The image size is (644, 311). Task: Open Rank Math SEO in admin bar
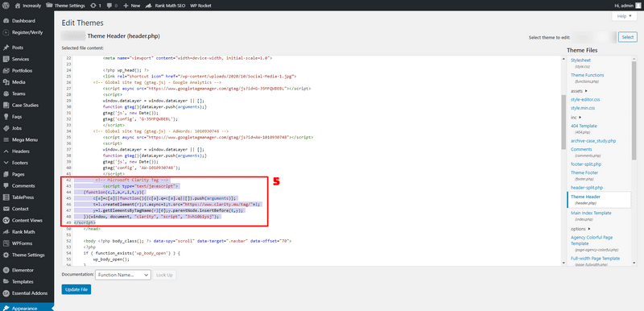click(167, 6)
